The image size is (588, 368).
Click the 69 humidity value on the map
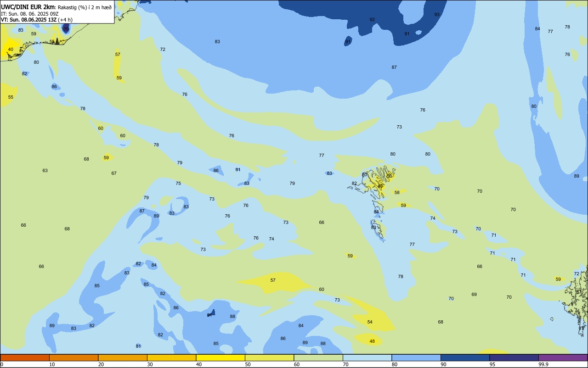click(474, 295)
